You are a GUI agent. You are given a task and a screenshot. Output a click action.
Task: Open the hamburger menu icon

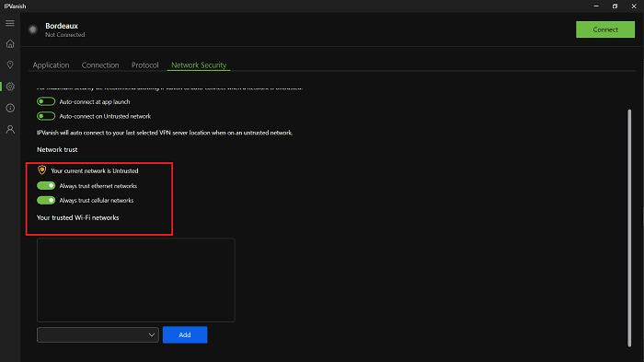(10, 23)
